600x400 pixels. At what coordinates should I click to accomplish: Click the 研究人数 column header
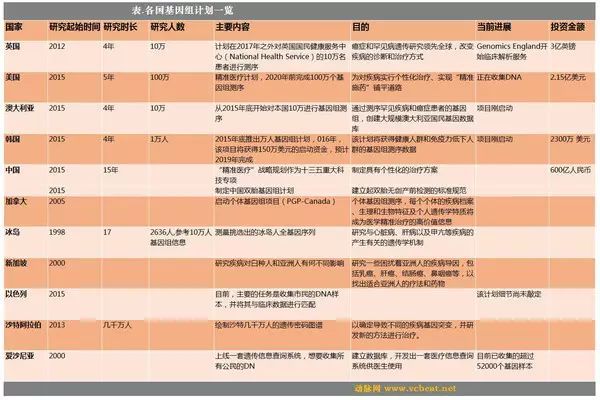click(168, 27)
